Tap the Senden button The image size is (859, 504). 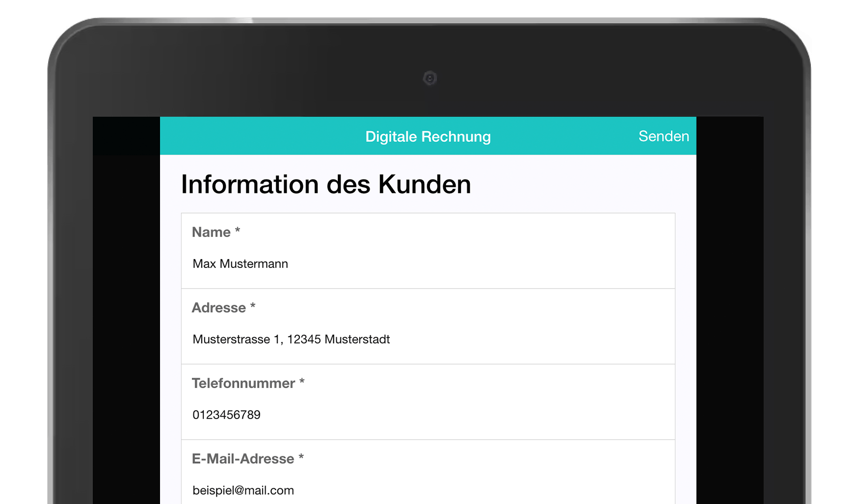[664, 136]
